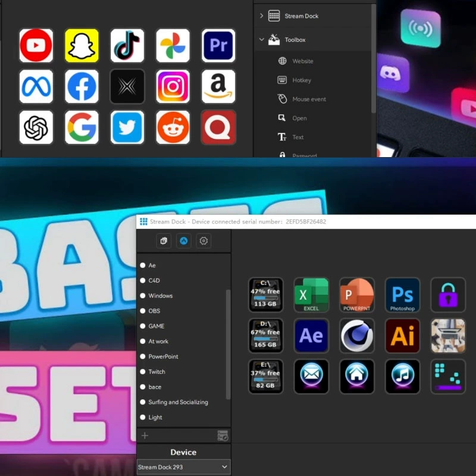Viewport: 476px width, 476px height.
Task: Select the Twitch profile radio button
Action: tap(143, 371)
